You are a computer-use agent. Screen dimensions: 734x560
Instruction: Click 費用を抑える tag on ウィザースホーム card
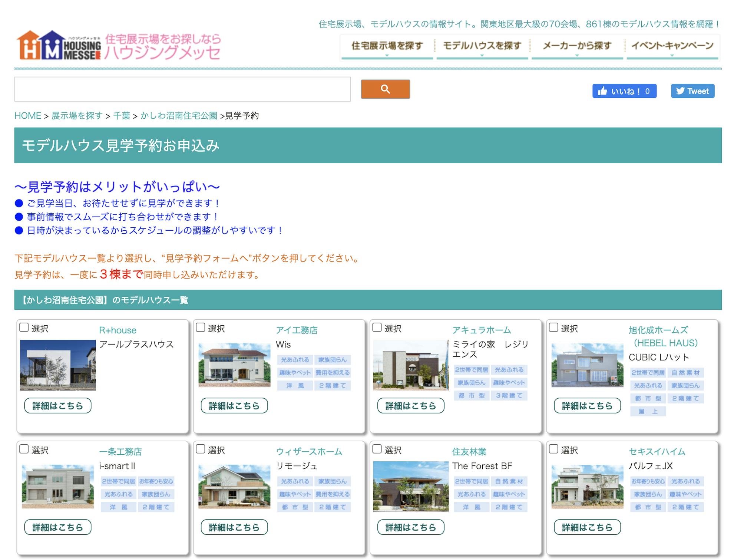pyautogui.click(x=333, y=494)
